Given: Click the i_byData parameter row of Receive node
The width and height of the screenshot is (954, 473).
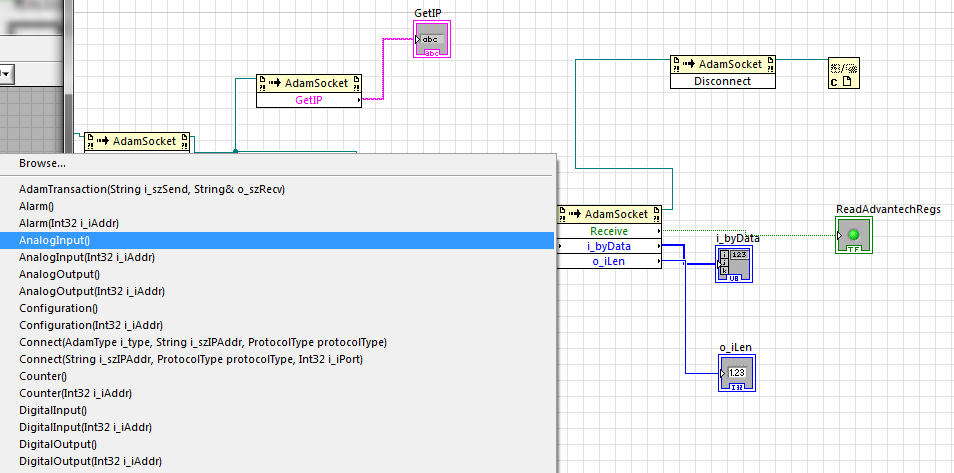Looking at the screenshot, I should (x=608, y=247).
